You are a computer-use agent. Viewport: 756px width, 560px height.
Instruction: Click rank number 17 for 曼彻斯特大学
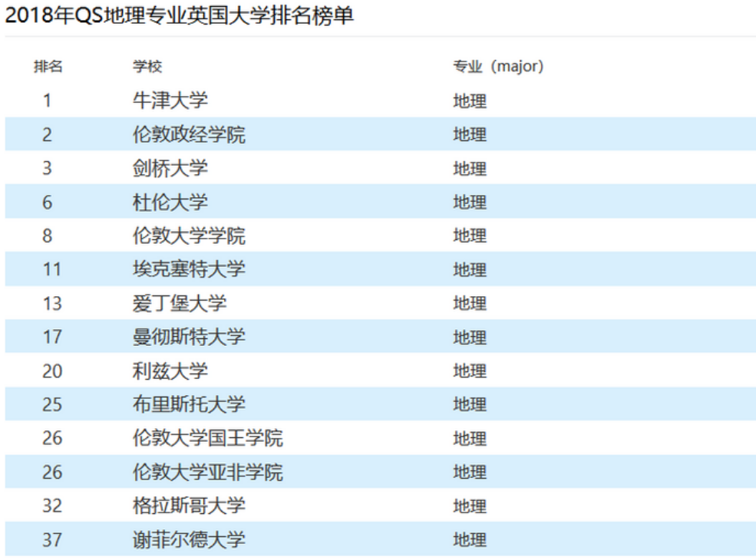click(x=52, y=337)
